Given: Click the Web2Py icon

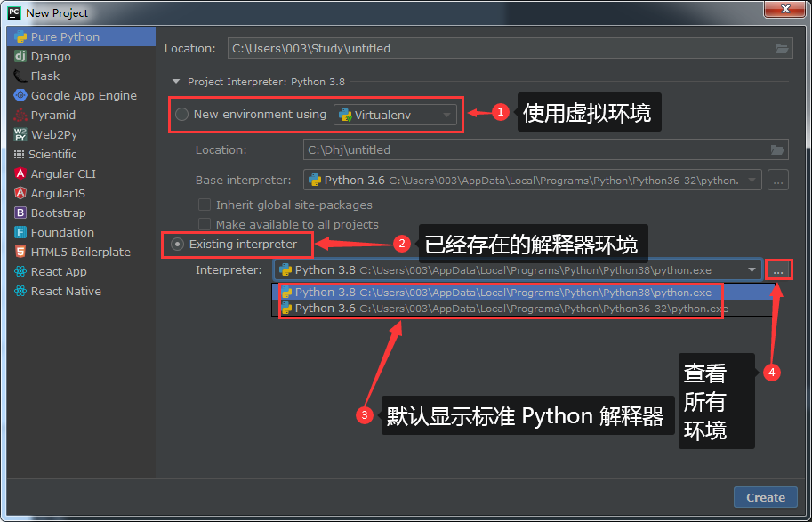Looking at the screenshot, I should [x=20, y=134].
